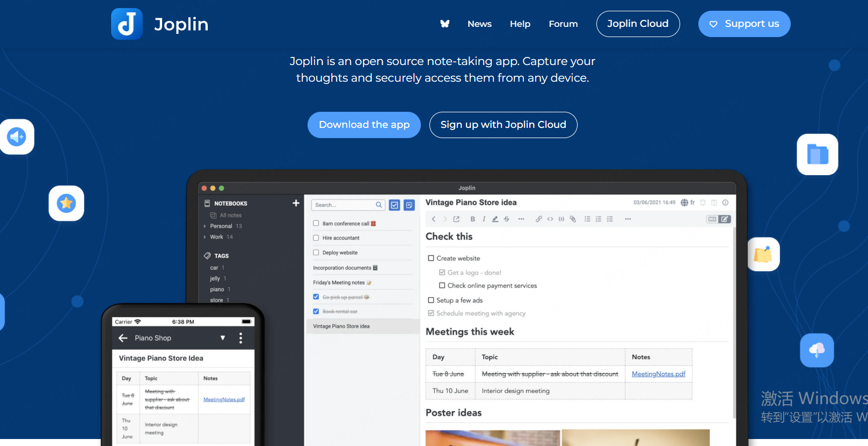868x446 pixels.
Task: Open the phone three-dot menu
Action: (240, 338)
